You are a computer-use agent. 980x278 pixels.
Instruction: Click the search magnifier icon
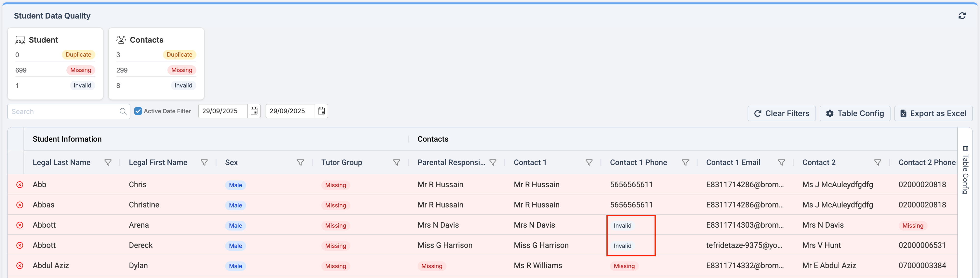[x=123, y=112]
